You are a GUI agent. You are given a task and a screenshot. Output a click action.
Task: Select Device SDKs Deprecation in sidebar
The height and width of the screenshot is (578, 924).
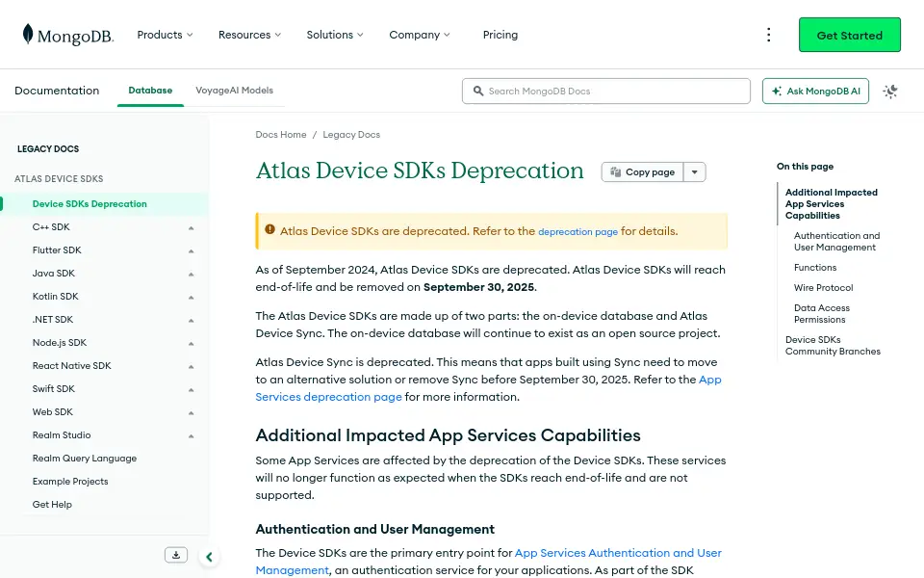click(x=90, y=204)
